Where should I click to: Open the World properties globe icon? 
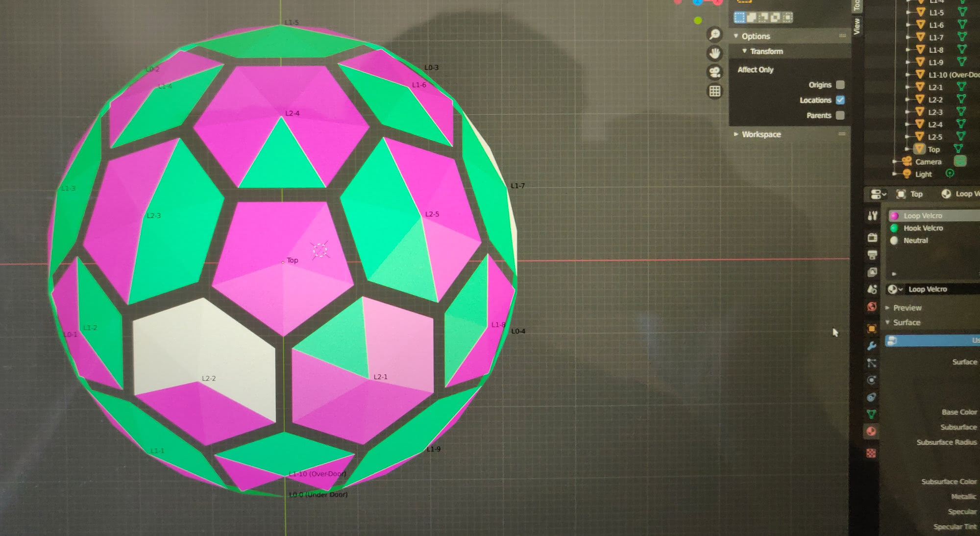[x=872, y=307]
